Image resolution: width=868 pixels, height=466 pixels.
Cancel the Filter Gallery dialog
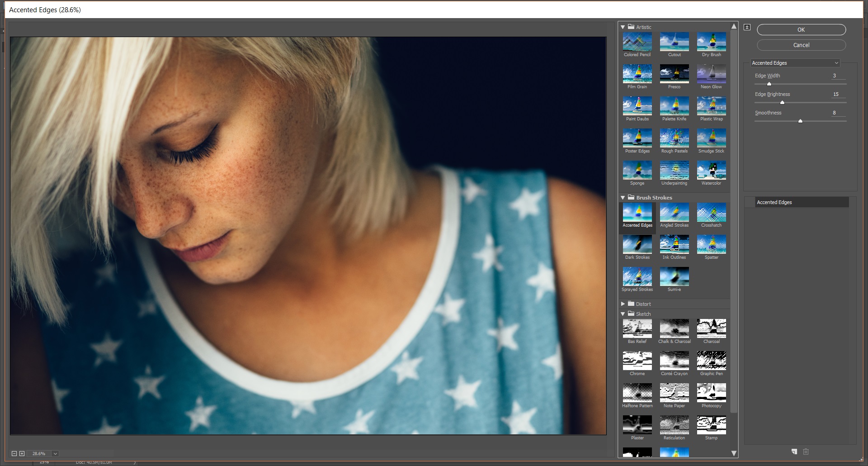point(801,45)
